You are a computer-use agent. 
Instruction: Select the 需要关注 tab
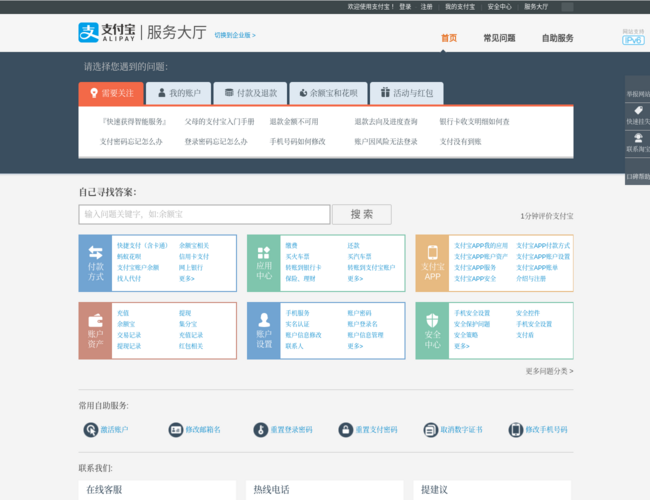[111, 93]
